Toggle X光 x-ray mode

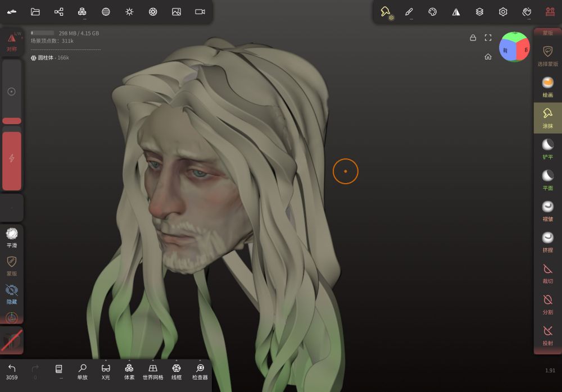pyautogui.click(x=106, y=372)
